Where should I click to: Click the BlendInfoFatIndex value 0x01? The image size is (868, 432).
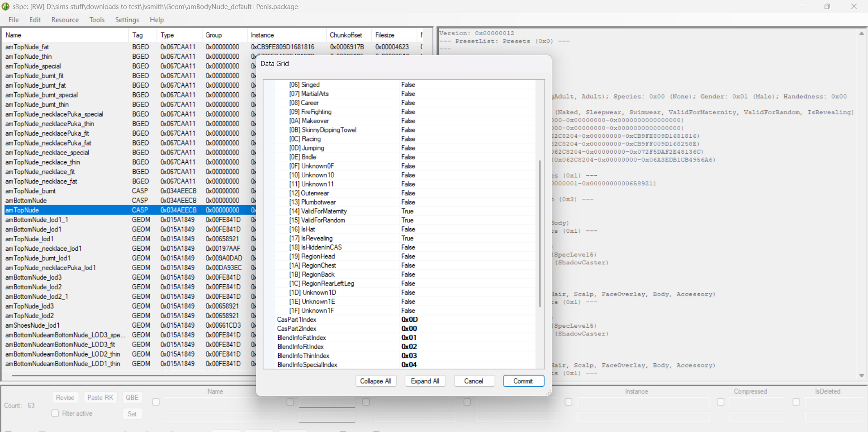pos(409,338)
